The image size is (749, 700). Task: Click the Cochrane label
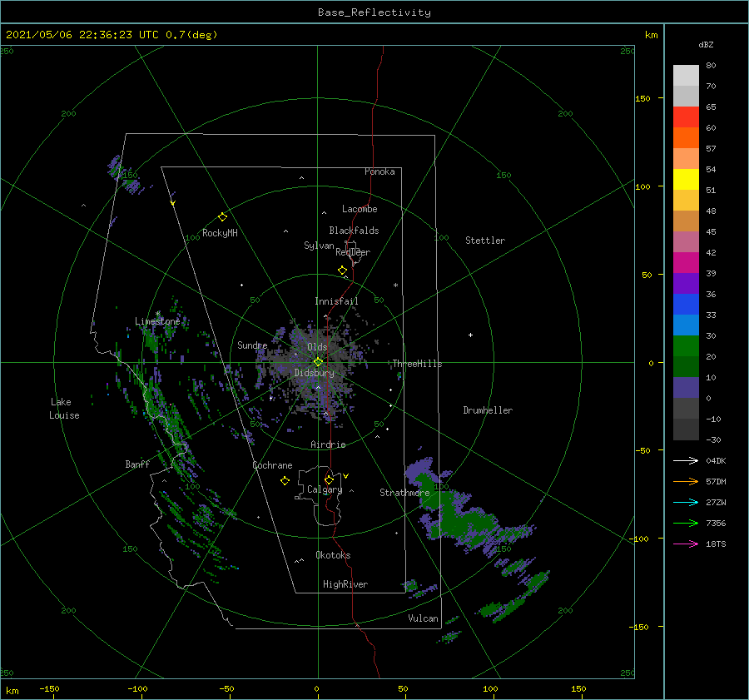[272, 465]
